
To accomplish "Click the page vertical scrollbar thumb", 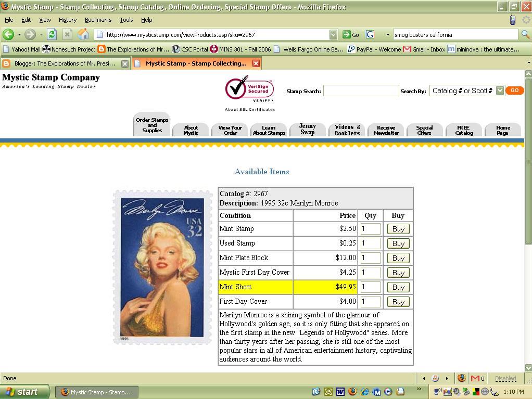I will [528, 161].
